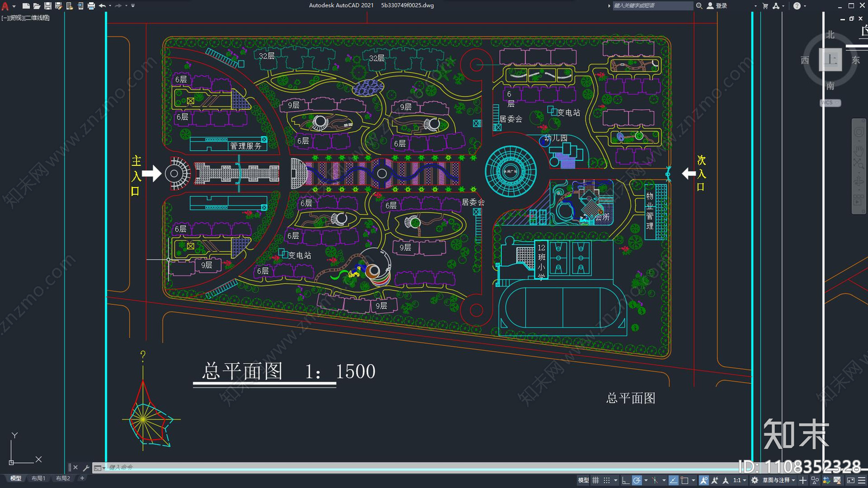Click the search magnifier icon
Screen dimensions: 868x488
point(699,6)
